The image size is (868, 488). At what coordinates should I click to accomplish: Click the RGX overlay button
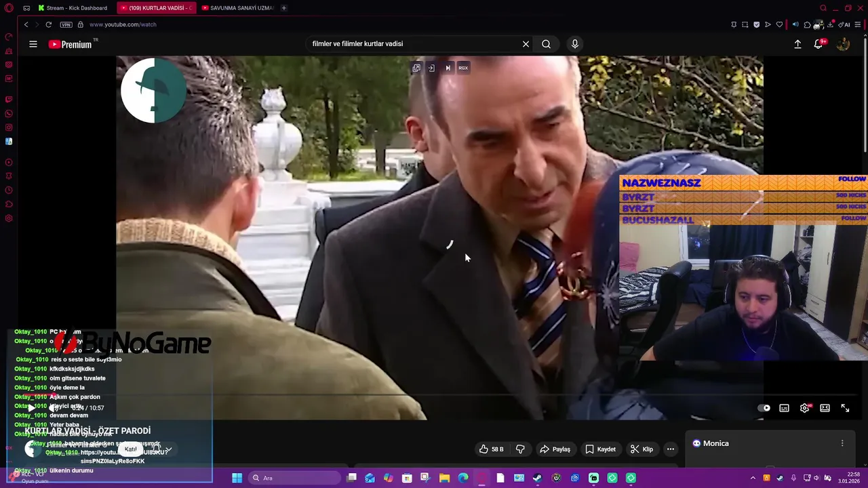pos(463,68)
